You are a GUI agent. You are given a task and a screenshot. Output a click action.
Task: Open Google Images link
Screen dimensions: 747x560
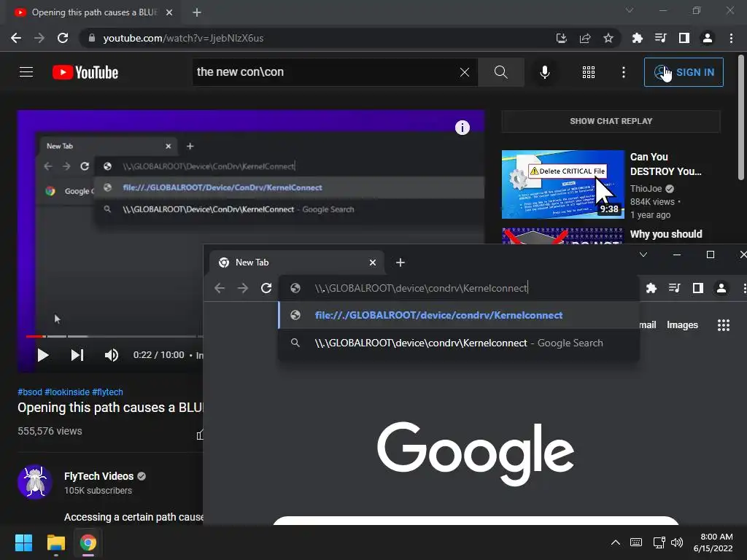[x=682, y=324]
